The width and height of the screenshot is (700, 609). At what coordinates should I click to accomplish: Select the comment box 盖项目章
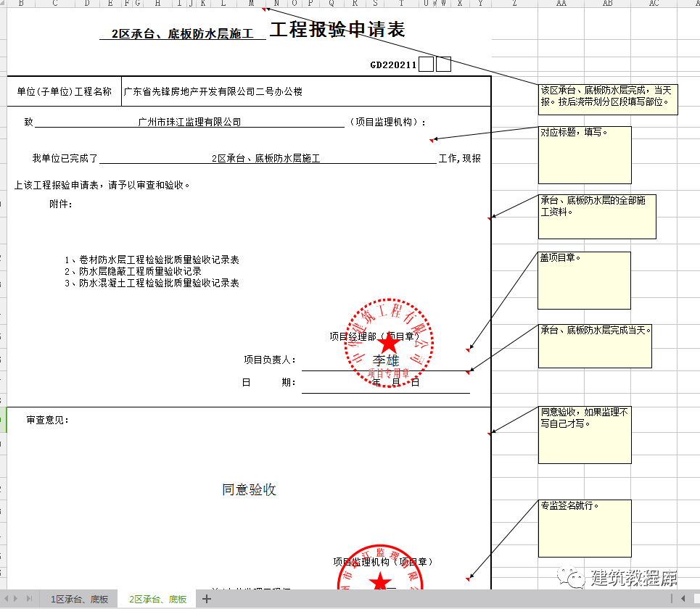coord(585,281)
